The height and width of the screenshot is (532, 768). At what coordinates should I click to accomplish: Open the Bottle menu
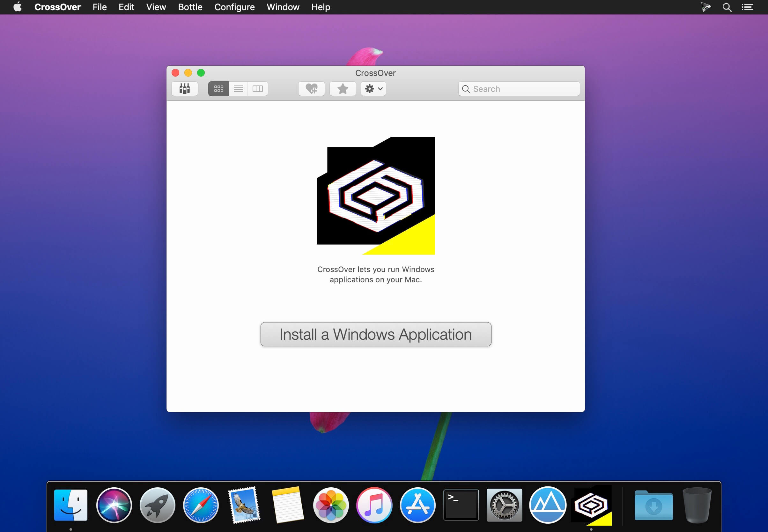coord(189,7)
